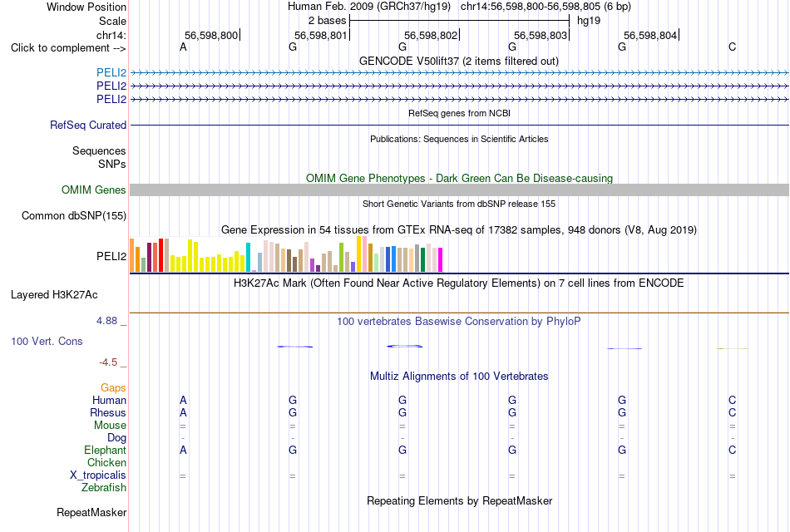Click 'Multiz Alignments of 100 Vertebrates' title
Viewport: 790px width, 532px height.
pos(459,377)
